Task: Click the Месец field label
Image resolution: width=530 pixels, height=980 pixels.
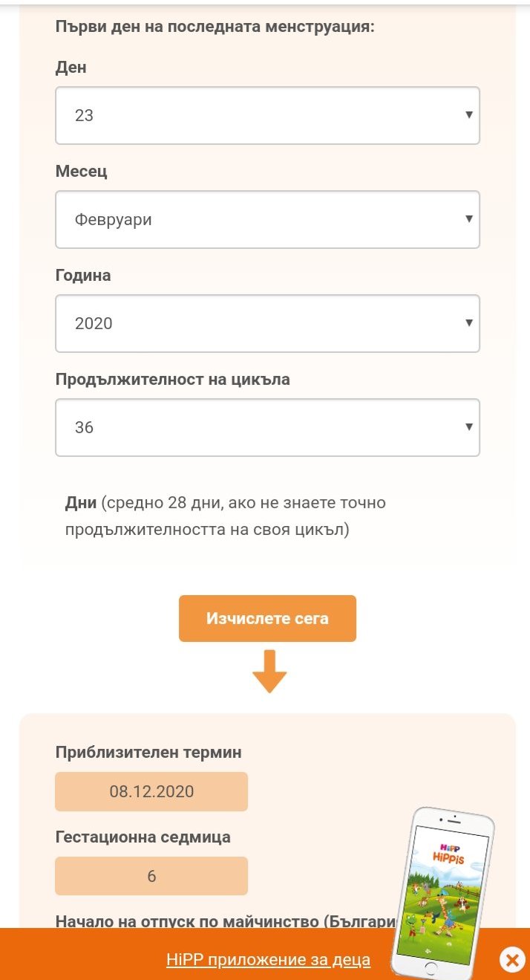Action: [x=82, y=172]
